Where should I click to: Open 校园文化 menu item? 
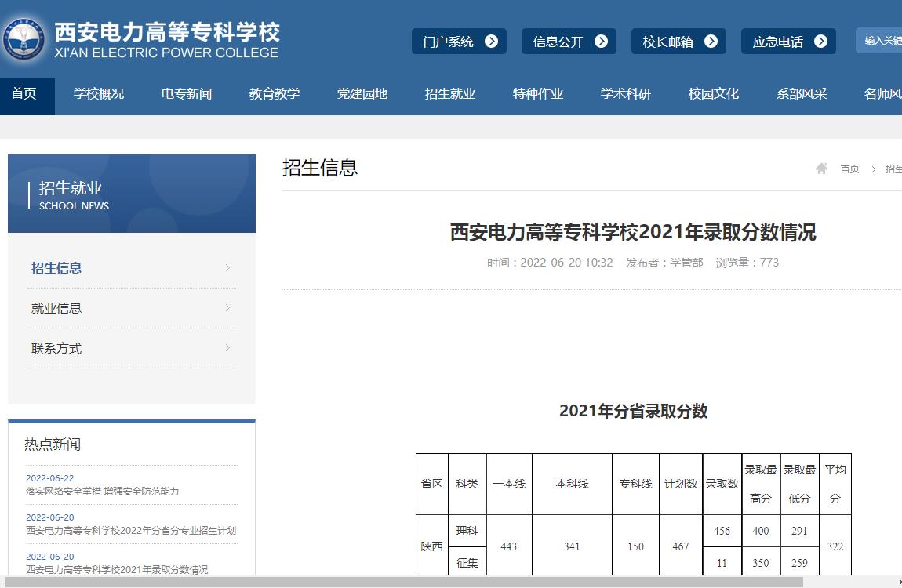pyautogui.click(x=713, y=94)
